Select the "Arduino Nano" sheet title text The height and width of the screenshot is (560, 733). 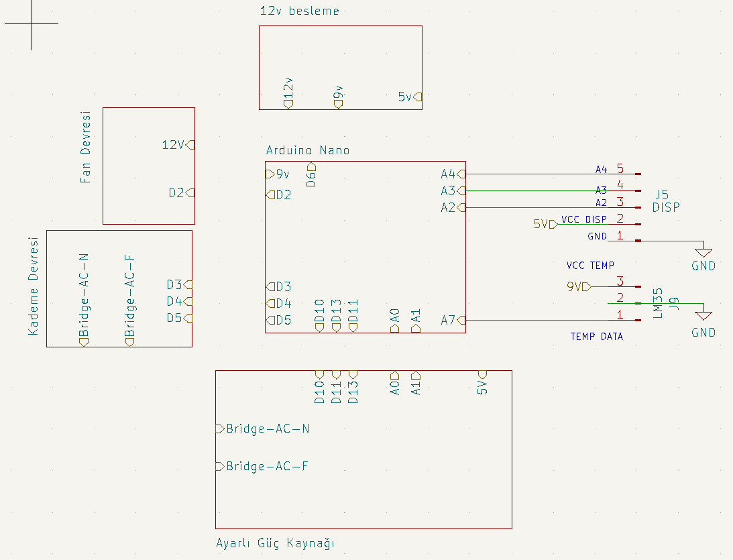(308, 150)
